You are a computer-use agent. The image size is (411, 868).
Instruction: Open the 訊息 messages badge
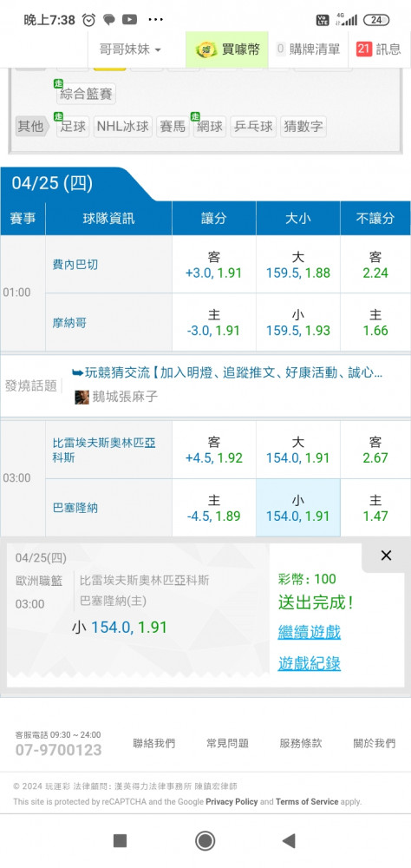[362, 49]
